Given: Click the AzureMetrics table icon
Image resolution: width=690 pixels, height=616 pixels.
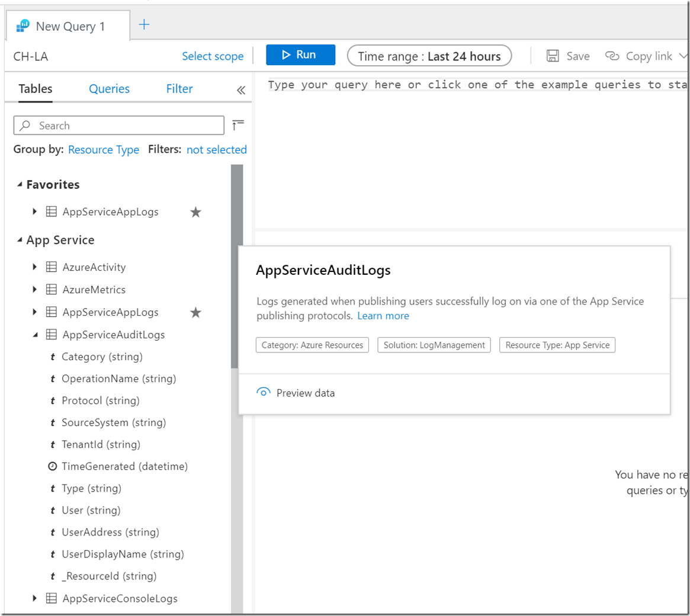Looking at the screenshot, I should pos(52,289).
